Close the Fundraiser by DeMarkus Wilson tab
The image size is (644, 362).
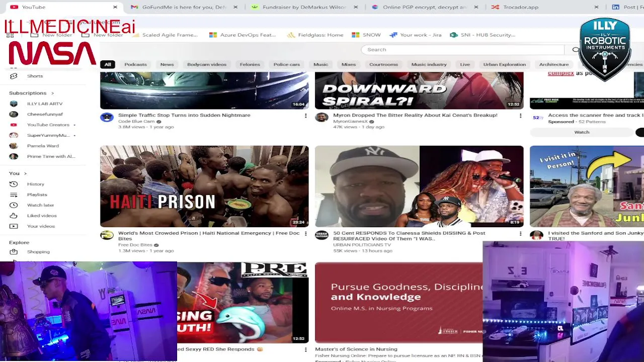pos(356,7)
